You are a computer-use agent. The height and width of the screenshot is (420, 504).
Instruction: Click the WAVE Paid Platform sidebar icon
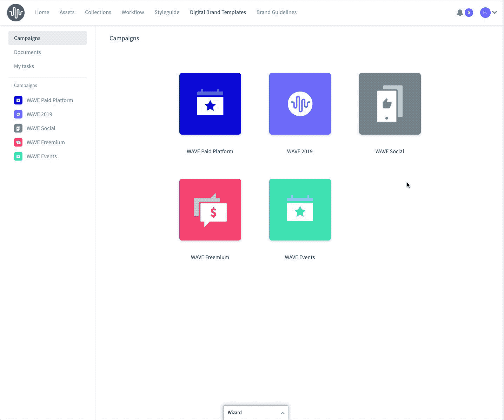(x=18, y=100)
